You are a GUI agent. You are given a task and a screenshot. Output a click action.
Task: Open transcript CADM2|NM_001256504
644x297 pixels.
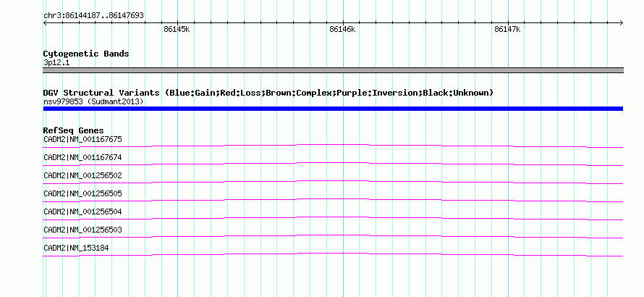coord(82,212)
